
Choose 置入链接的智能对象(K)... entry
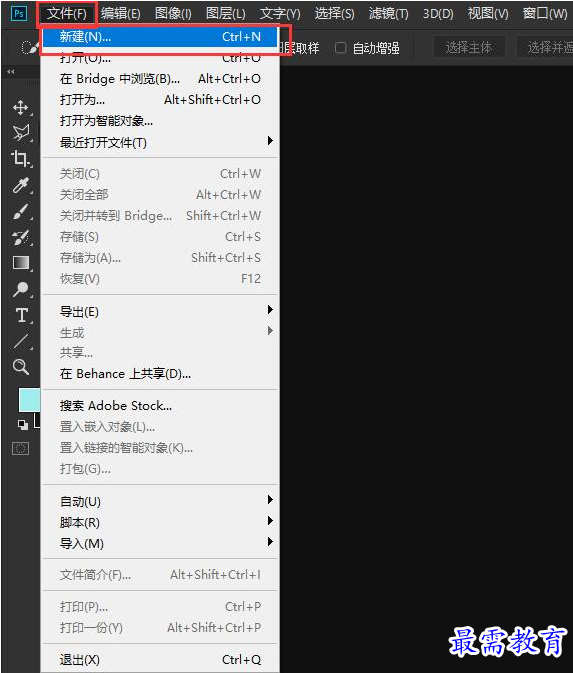(160, 448)
